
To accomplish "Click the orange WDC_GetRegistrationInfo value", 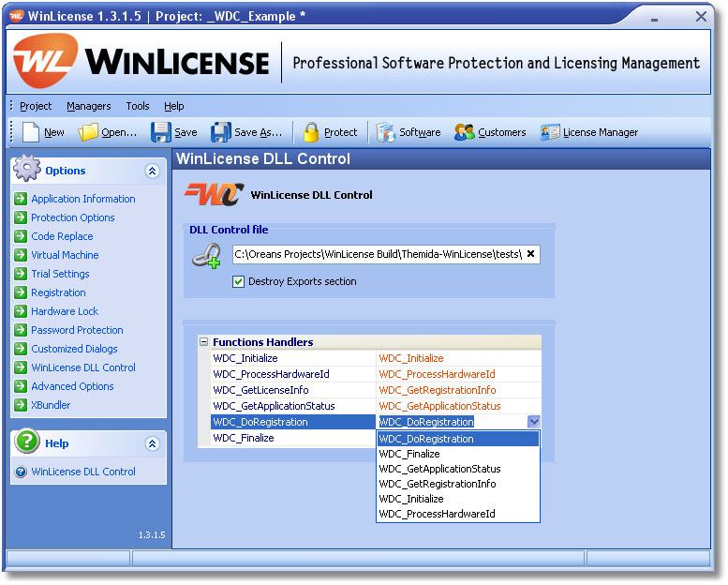I will 438,390.
